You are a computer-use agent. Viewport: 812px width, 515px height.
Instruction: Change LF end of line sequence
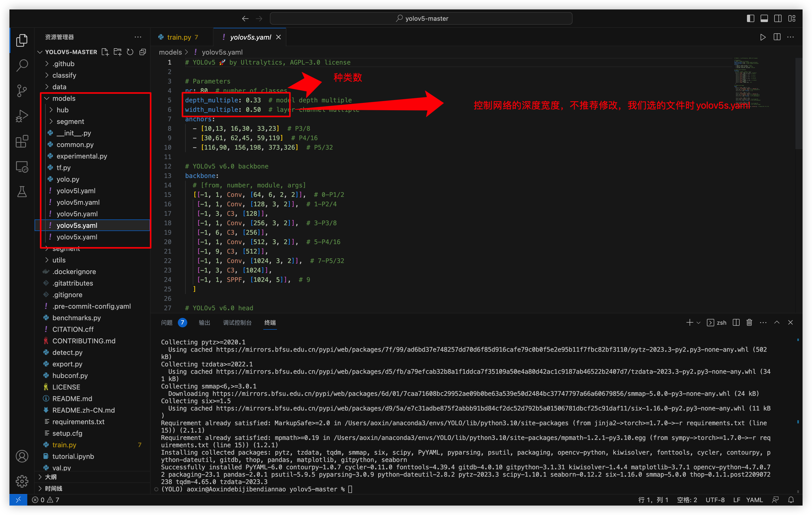(x=736, y=500)
